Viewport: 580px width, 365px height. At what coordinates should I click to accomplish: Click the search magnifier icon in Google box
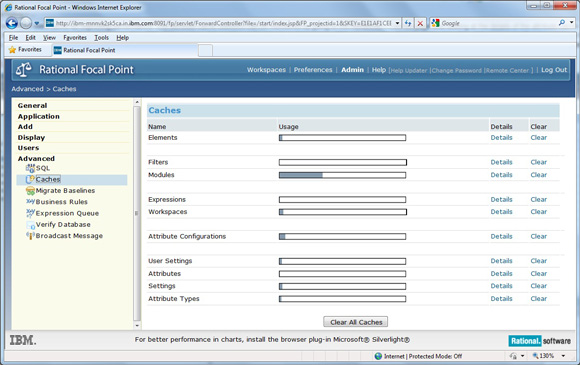[x=562, y=23]
